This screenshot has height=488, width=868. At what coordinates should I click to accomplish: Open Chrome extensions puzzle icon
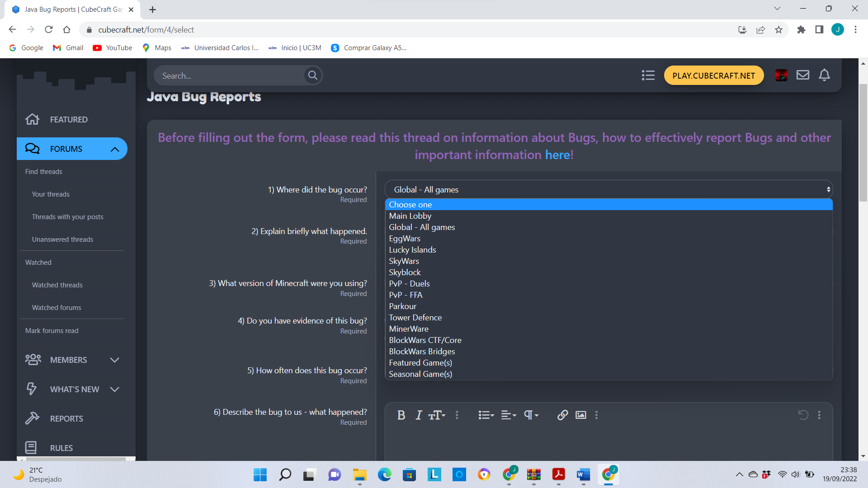[x=801, y=30]
